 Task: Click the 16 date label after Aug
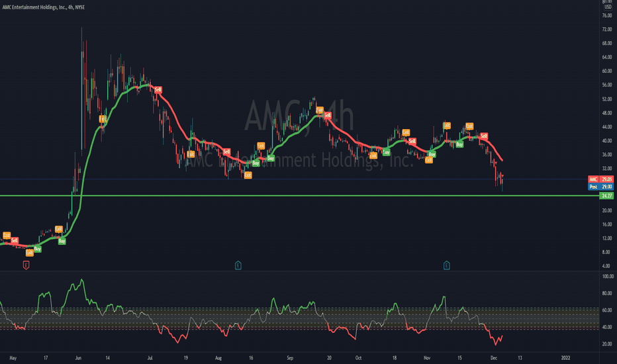point(251,357)
